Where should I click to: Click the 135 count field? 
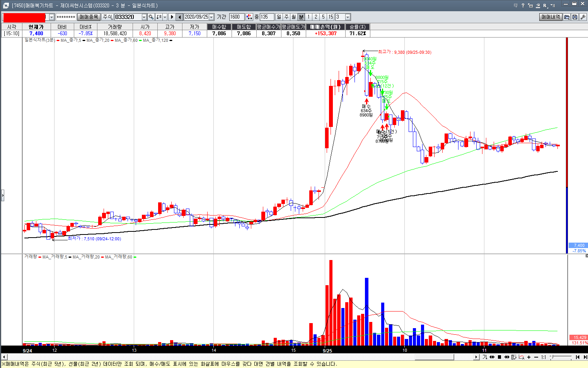point(267,17)
